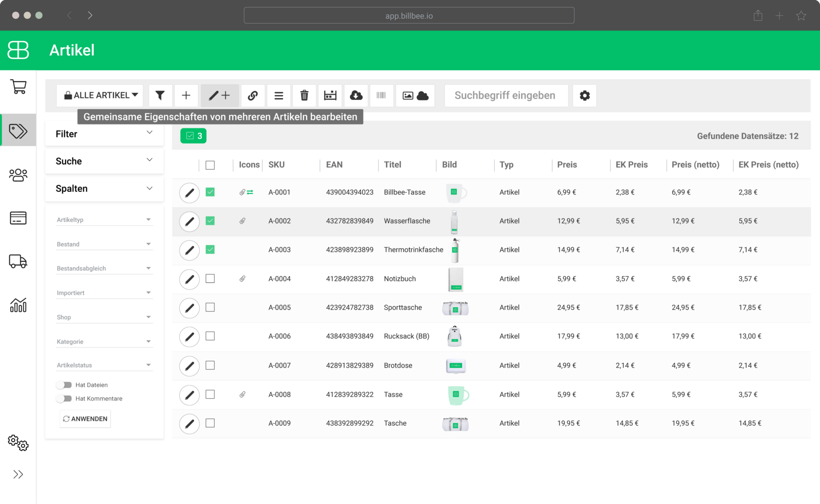Sort by the SKU column header
This screenshot has height=504, width=820.
pyautogui.click(x=277, y=165)
